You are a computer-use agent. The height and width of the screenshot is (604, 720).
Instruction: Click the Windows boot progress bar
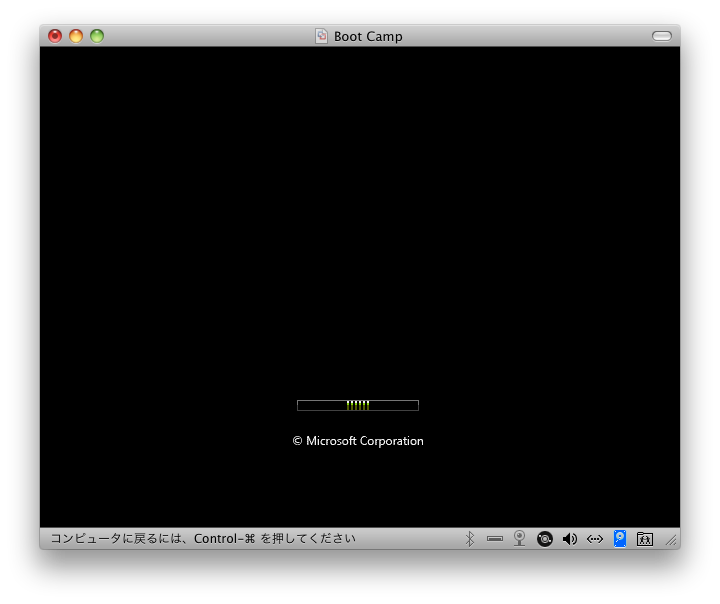click(x=358, y=405)
